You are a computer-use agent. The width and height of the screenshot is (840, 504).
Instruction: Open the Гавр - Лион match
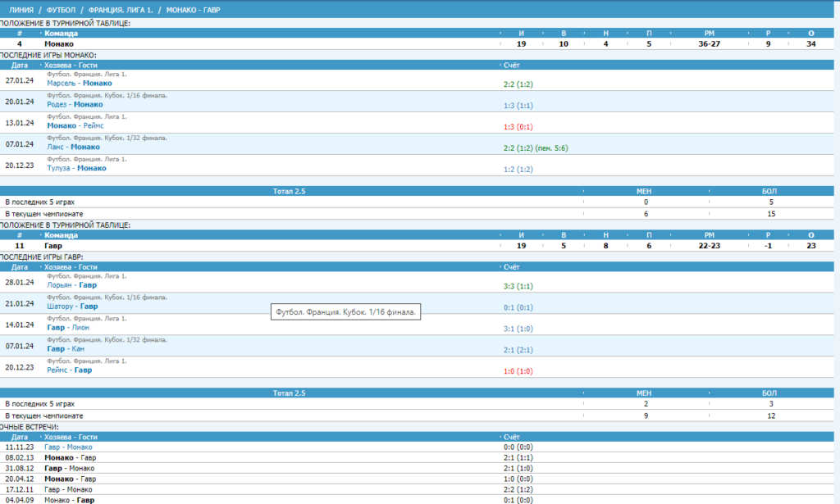[x=67, y=328]
